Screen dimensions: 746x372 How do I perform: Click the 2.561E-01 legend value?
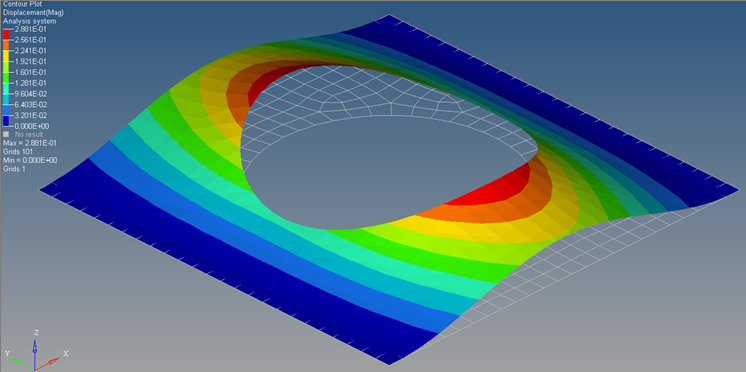(x=30, y=39)
